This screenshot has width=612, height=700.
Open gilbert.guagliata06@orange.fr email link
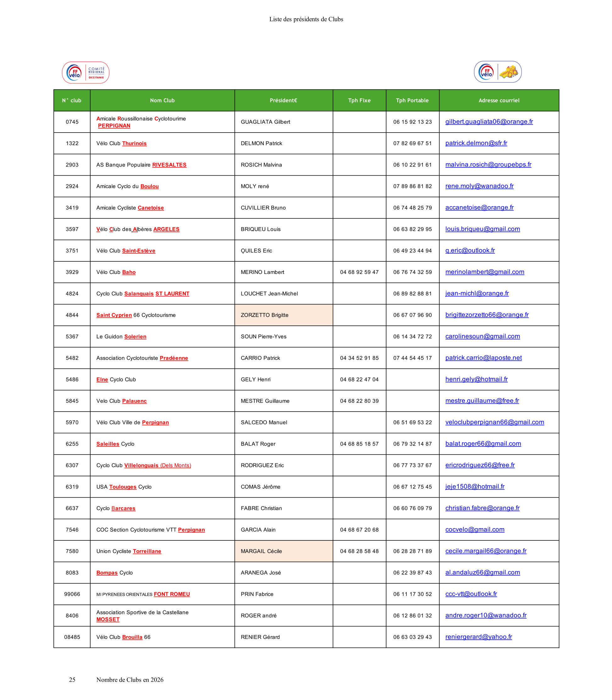(x=489, y=122)
